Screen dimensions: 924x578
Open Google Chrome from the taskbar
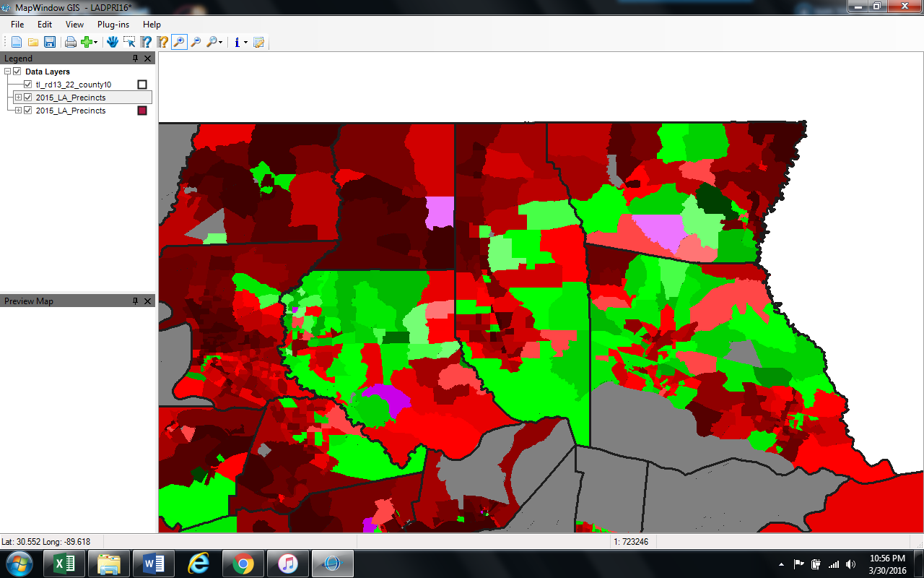pyautogui.click(x=243, y=564)
